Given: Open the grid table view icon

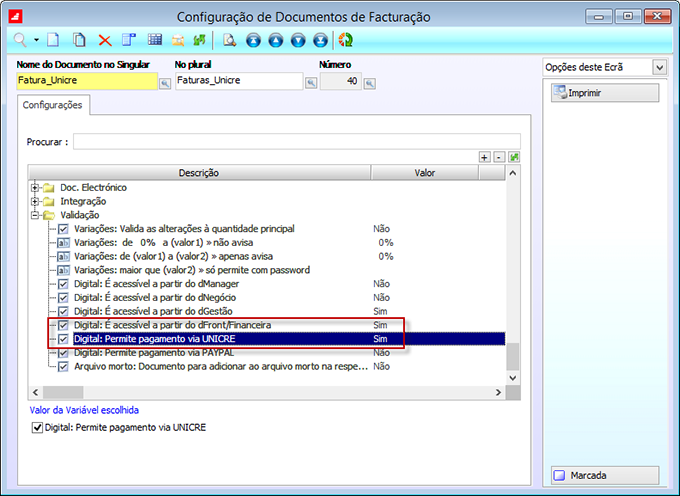Looking at the screenshot, I should (x=154, y=40).
